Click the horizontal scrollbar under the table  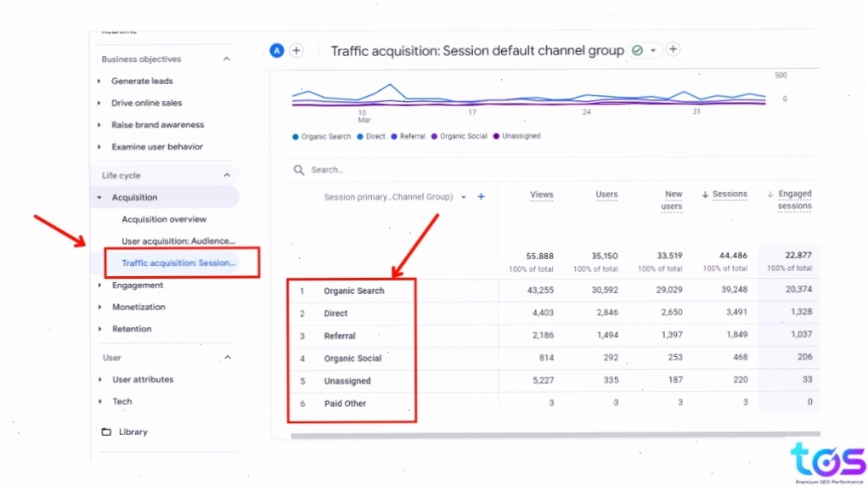click(x=555, y=435)
